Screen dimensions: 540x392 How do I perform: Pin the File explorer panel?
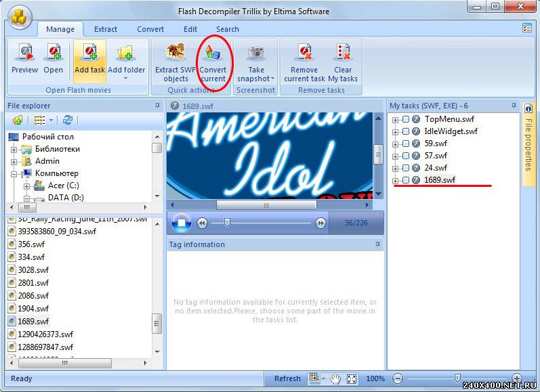coord(157,106)
